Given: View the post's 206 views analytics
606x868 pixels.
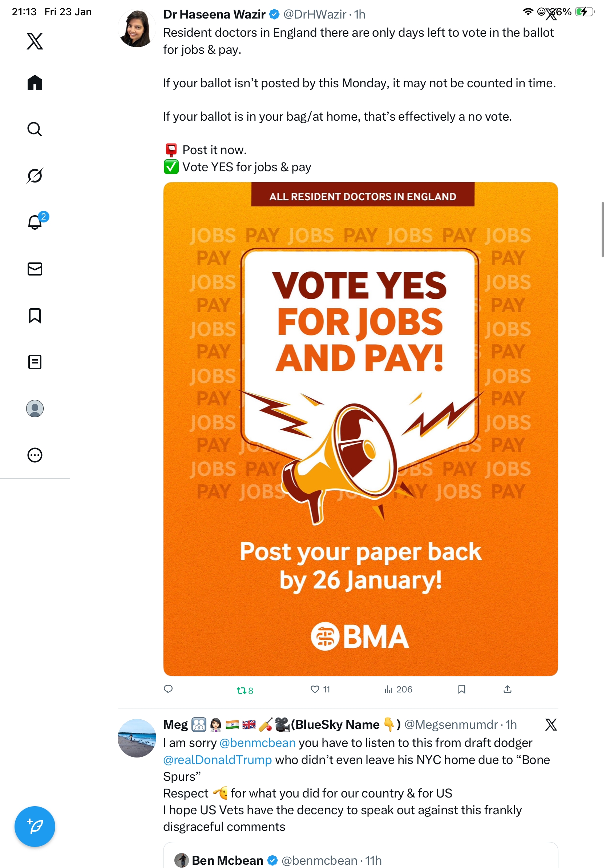Looking at the screenshot, I should tap(398, 689).
